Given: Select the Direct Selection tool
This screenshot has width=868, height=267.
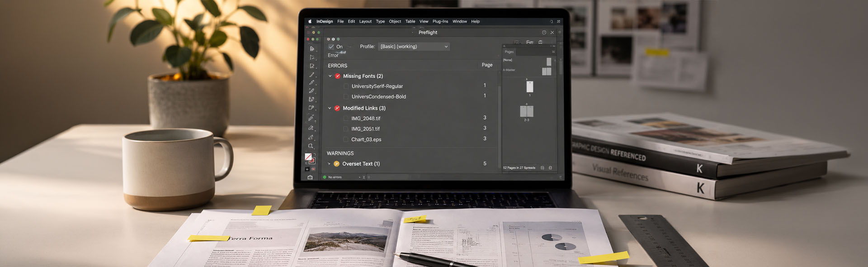Looking at the screenshot, I should point(312,57).
